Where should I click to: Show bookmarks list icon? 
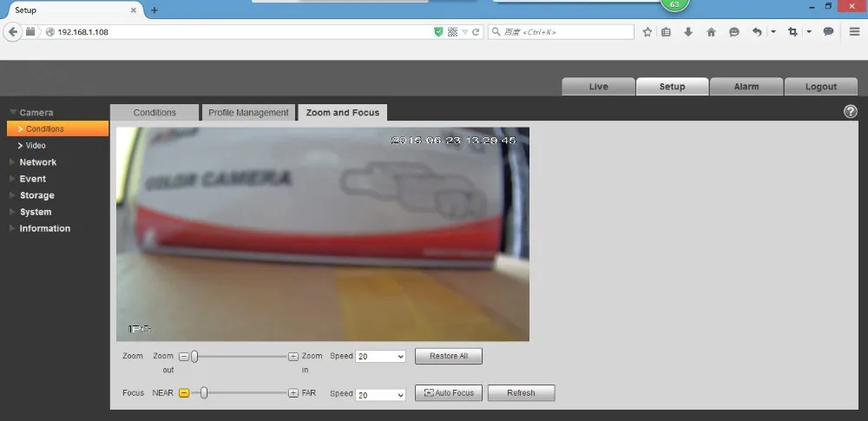[666, 32]
